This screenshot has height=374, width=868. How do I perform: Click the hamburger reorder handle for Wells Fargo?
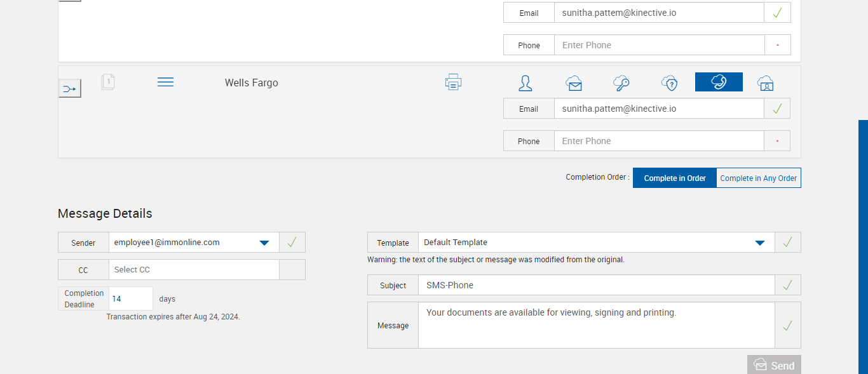pyautogui.click(x=165, y=82)
